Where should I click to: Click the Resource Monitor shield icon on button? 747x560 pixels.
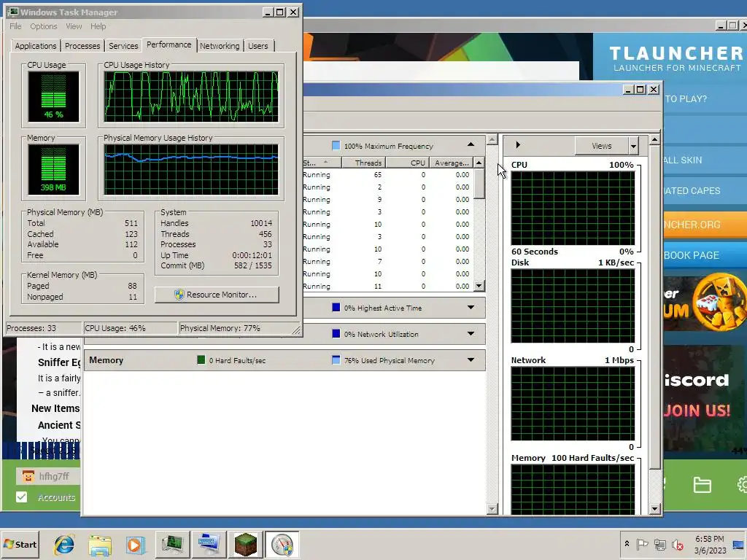[x=179, y=295]
